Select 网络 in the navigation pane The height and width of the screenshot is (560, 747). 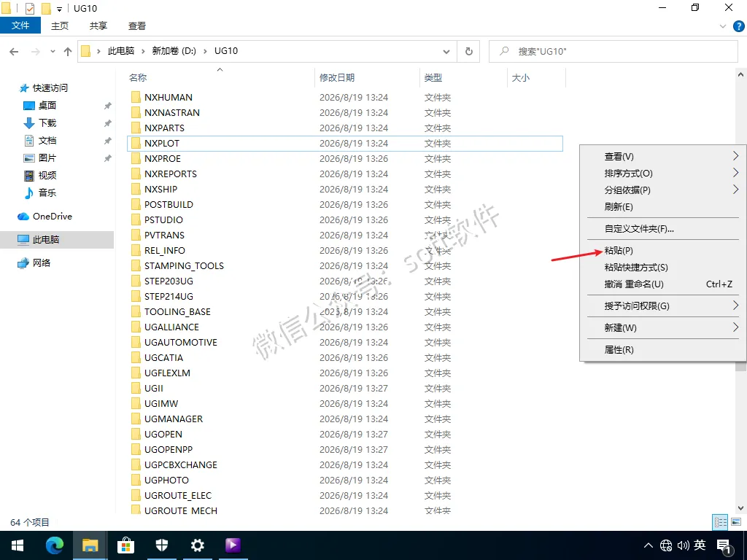42,262
